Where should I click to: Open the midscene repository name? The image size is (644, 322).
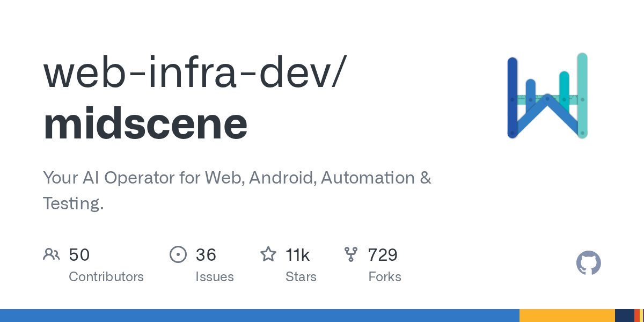145,123
